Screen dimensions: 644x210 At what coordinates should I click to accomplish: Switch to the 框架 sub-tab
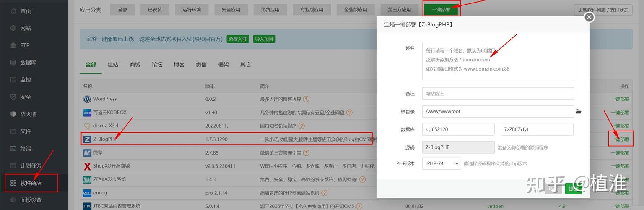223,65
